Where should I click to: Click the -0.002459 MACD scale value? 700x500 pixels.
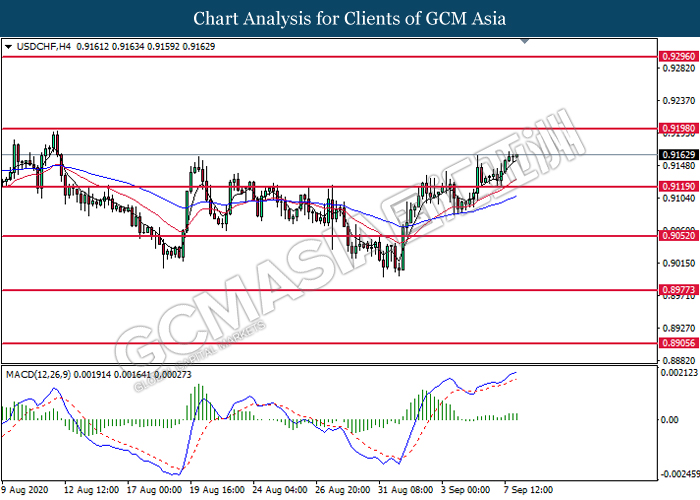click(x=675, y=475)
